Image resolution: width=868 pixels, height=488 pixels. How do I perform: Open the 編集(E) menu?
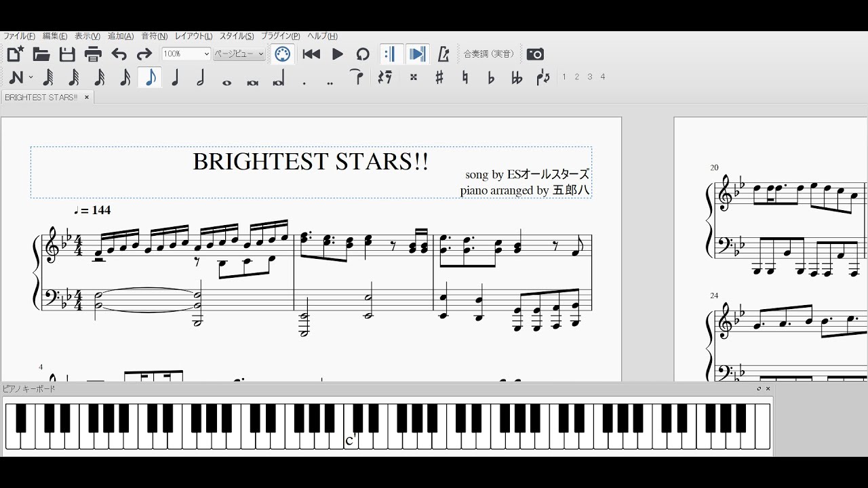point(55,36)
